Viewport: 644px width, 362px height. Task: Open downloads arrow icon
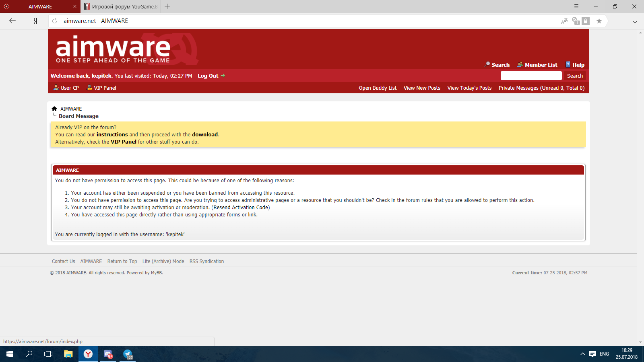pos(635,21)
